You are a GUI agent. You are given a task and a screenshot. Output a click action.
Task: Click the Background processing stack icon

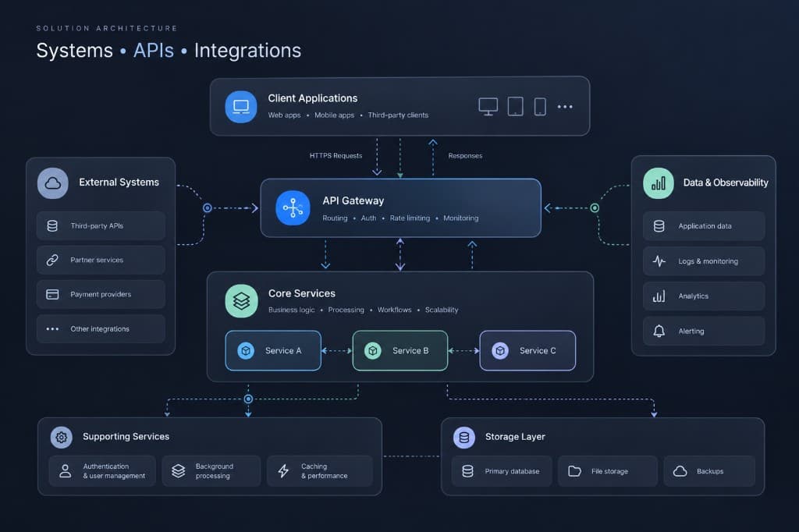tap(179, 471)
